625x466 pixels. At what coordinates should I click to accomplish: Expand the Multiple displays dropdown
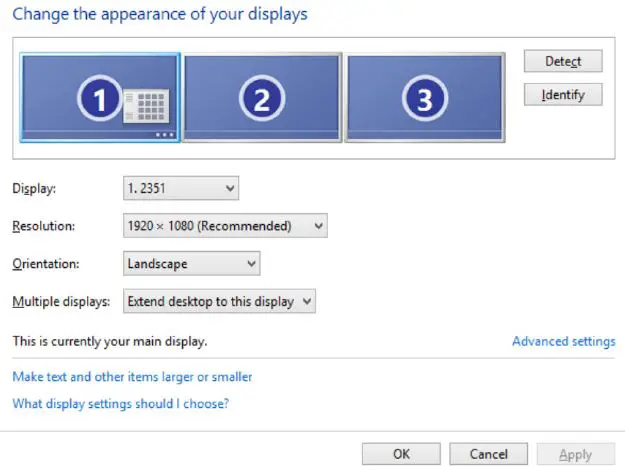point(219,301)
